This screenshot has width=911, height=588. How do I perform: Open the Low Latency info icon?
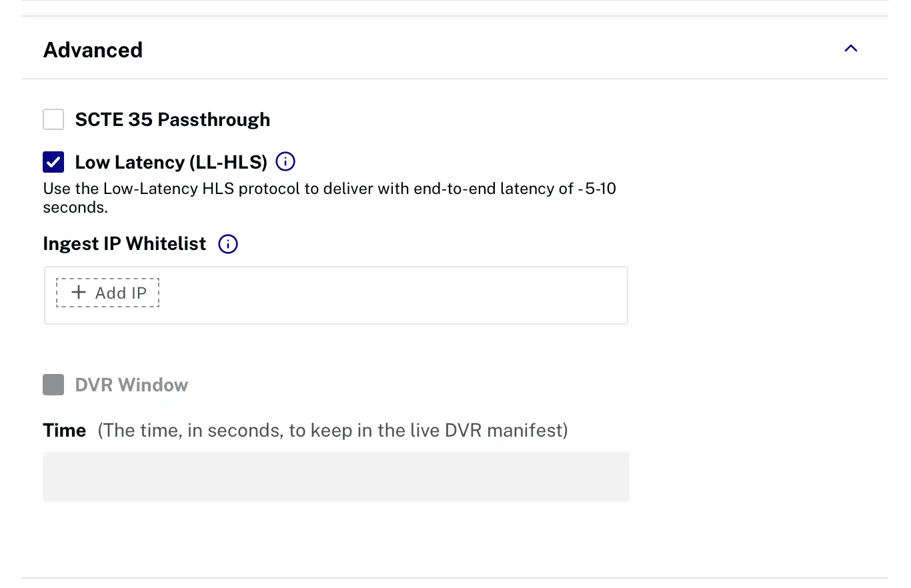[285, 161]
